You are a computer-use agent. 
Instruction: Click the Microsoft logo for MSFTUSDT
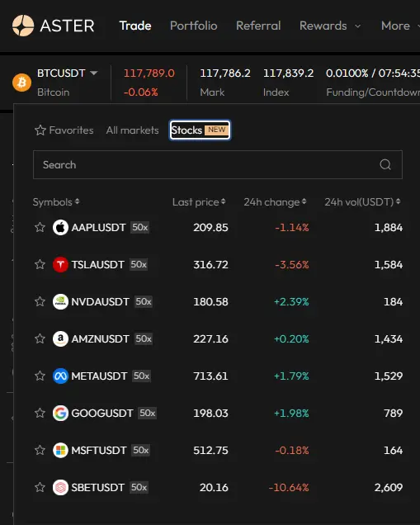[60, 451]
